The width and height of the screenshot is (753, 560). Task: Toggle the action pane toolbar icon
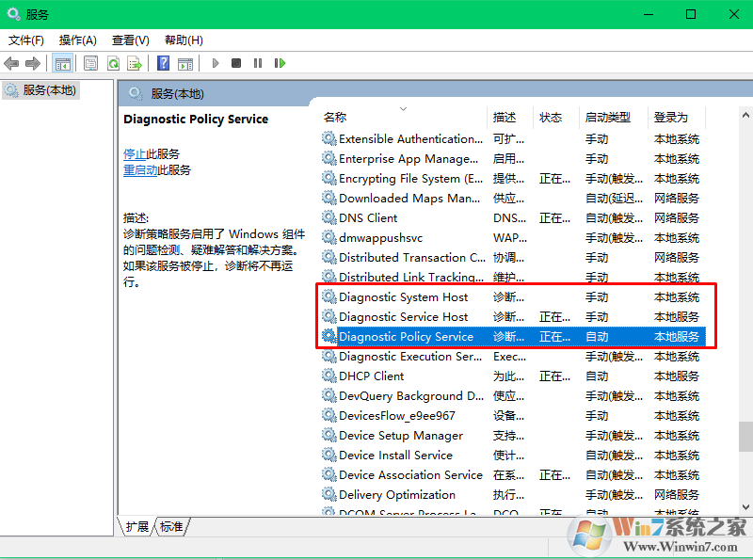coord(185,63)
